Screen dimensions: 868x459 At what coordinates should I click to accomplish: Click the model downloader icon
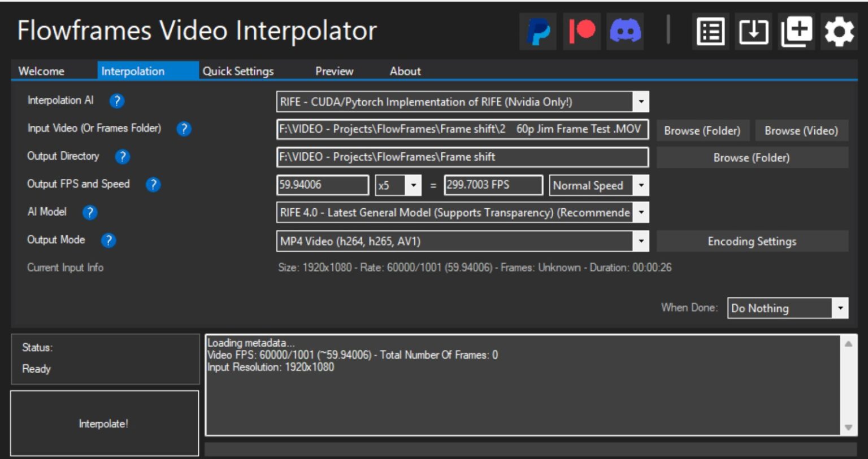pyautogui.click(x=753, y=32)
